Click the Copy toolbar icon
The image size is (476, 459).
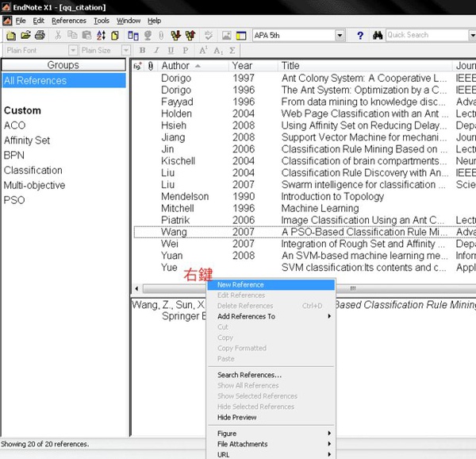[x=72, y=35]
